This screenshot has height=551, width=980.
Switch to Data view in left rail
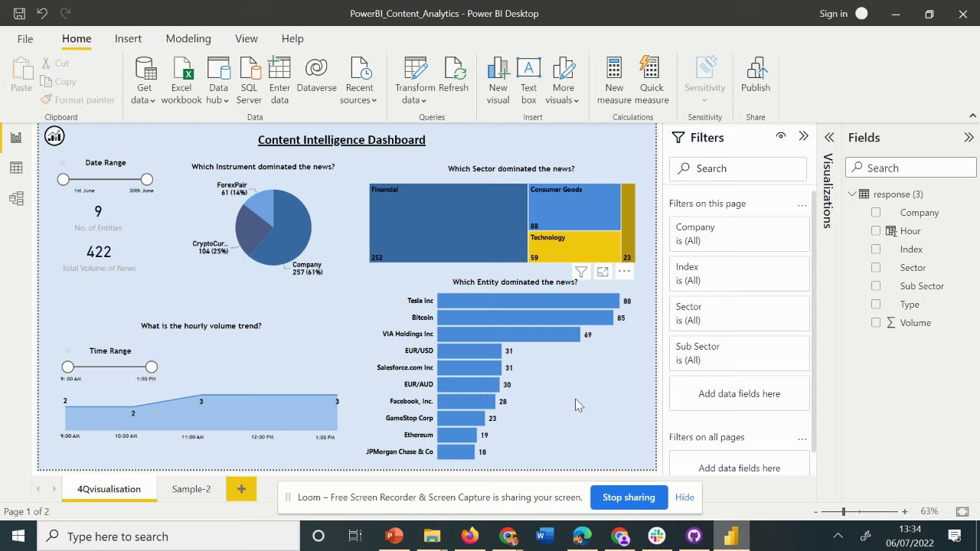16,168
